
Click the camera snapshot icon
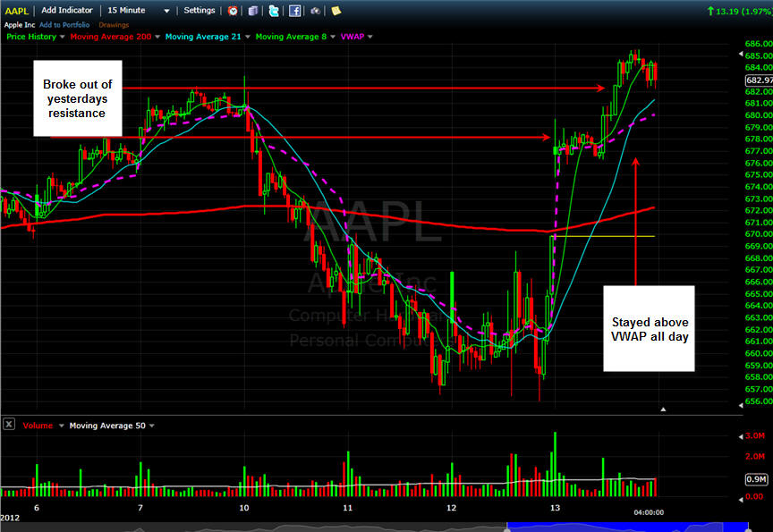click(x=315, y=11)
